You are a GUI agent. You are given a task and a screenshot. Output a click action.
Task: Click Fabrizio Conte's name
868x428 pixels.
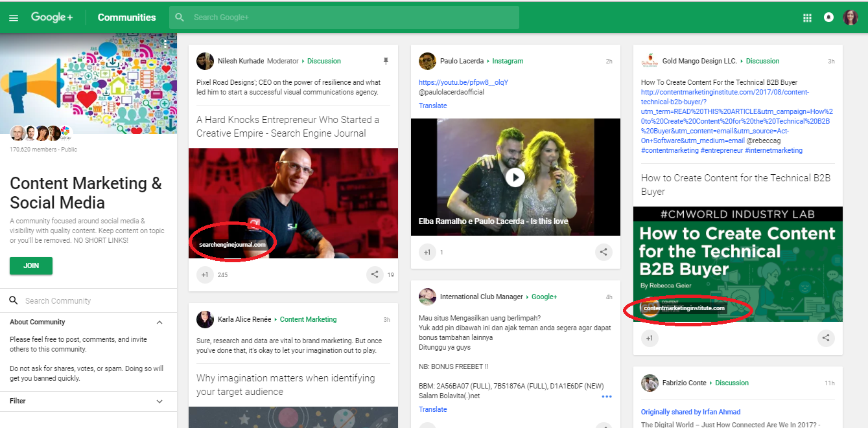pyautogui.click(x=685, y=383)
